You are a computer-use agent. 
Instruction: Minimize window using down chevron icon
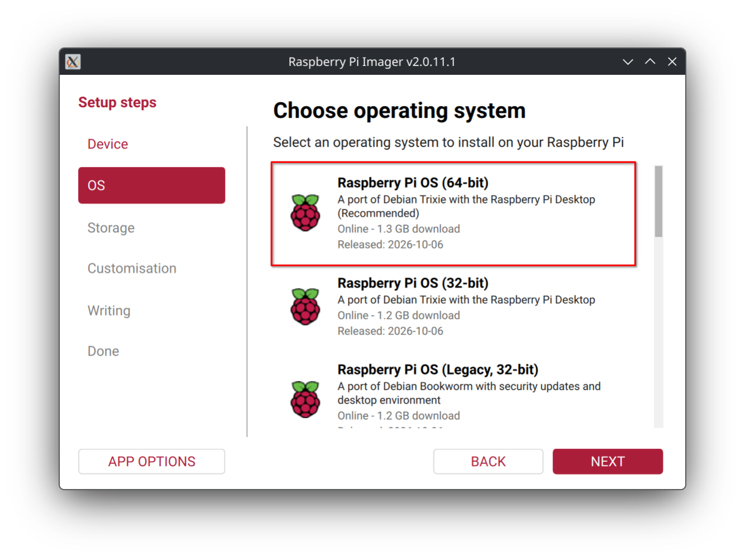tap(628, 61)
